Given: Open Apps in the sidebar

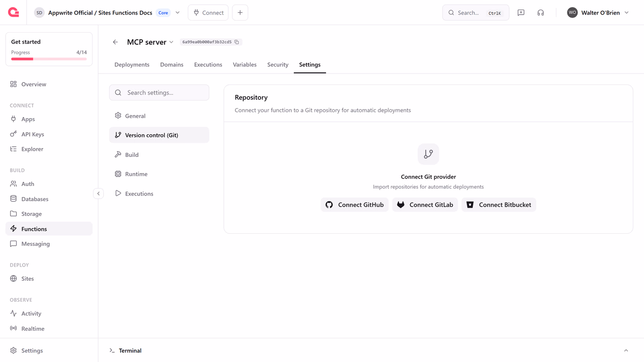Looking at the screenshot, I should click(49, 119).
